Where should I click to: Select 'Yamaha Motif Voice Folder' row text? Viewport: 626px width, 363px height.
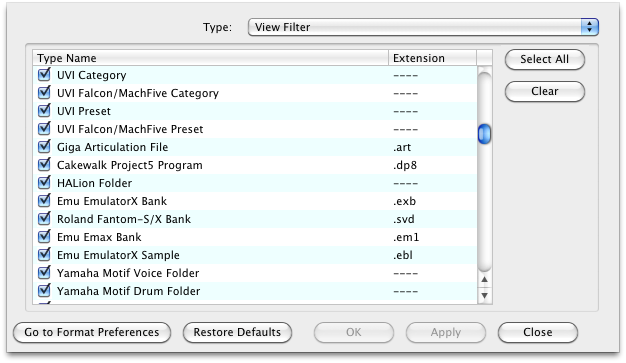[128, 273]
